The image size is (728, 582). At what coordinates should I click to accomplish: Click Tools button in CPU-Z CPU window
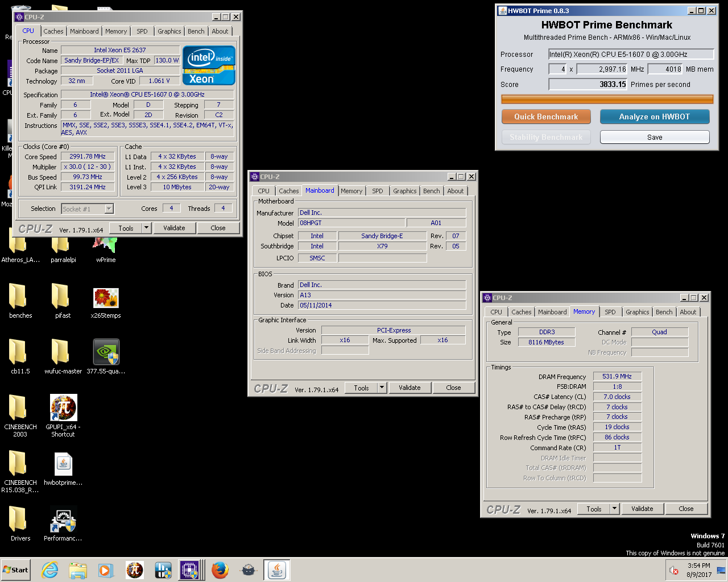(126, 228)
